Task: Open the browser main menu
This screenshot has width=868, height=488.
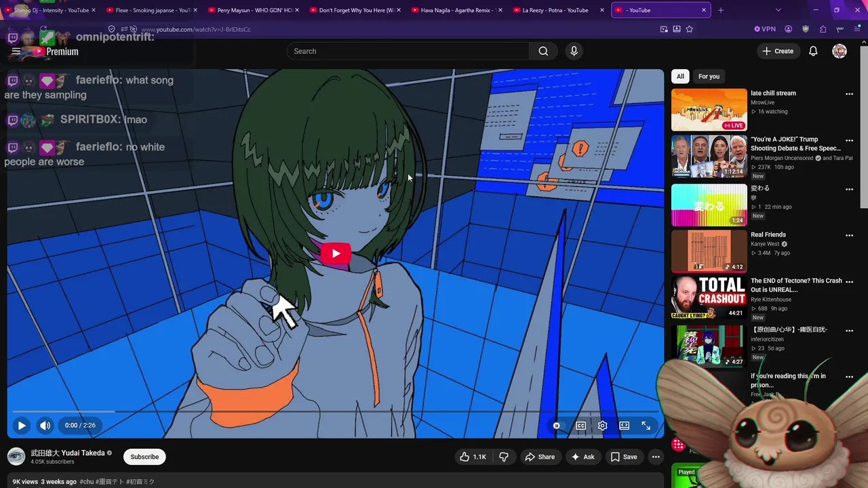Action: click(857, 29)
